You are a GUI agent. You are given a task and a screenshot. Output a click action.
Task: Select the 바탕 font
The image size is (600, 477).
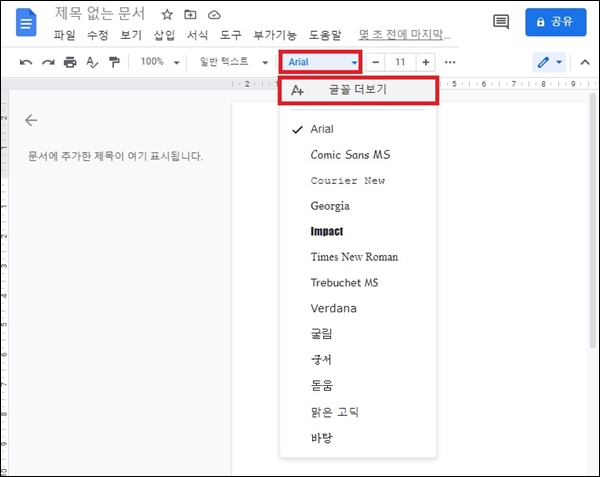[x=358, y=438]
